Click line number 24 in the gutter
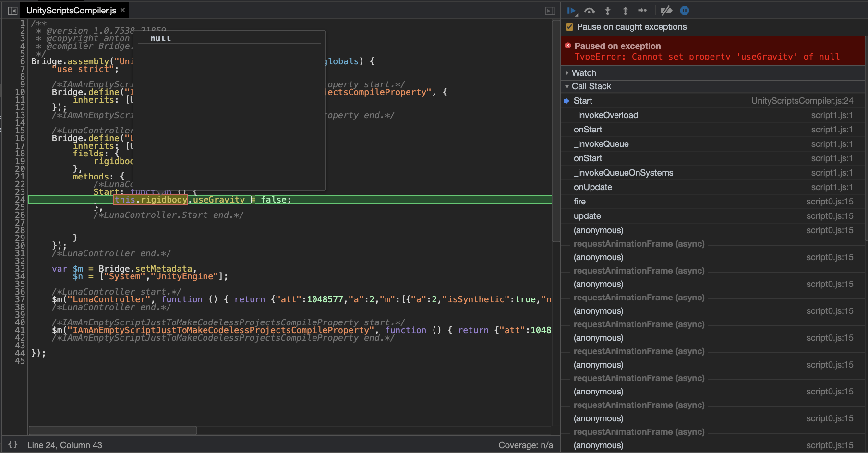Image resolution: width=868 pixels, height=453 pixels. tap(20, 200)
